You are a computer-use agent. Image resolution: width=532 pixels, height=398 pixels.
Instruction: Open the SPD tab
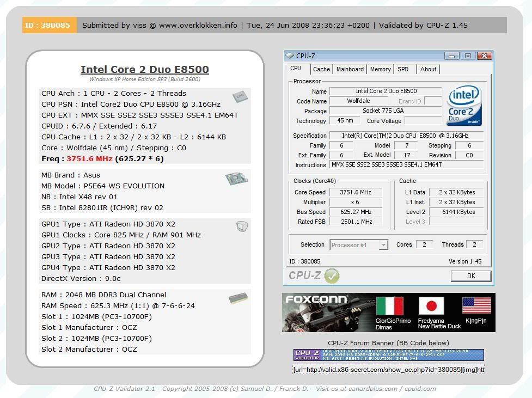[403, 69]
